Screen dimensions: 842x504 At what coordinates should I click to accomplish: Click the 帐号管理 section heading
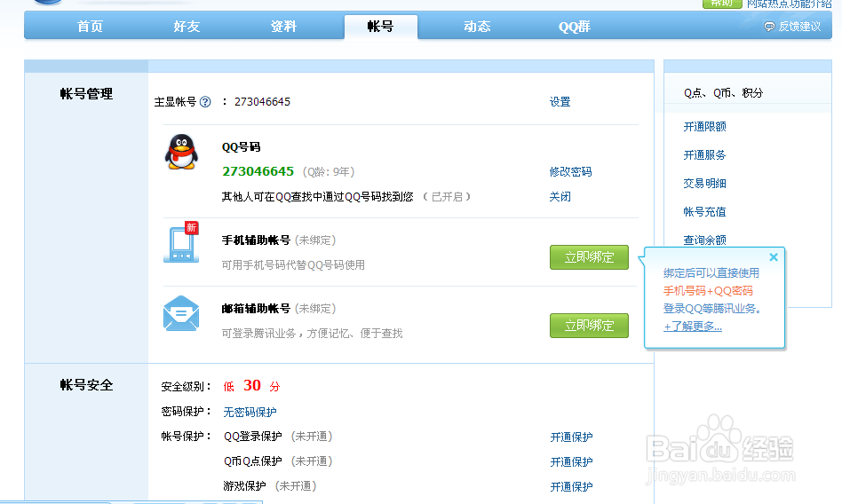tap(86, 94)
